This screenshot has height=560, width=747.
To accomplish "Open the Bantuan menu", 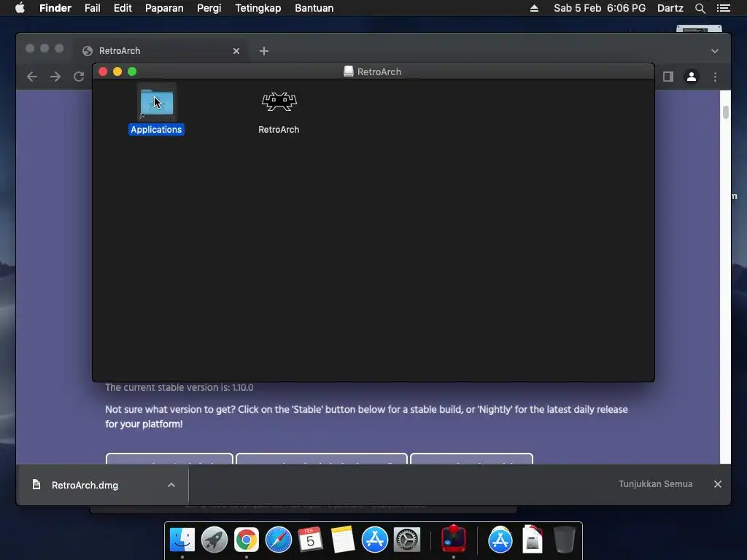I will pyautogui.click(x=314, y=8).
